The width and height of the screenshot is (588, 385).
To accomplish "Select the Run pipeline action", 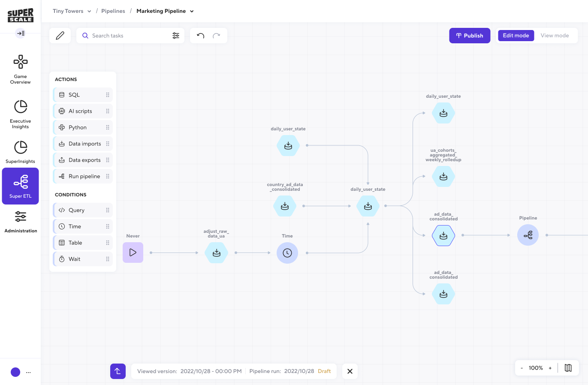I will point(83,176).
